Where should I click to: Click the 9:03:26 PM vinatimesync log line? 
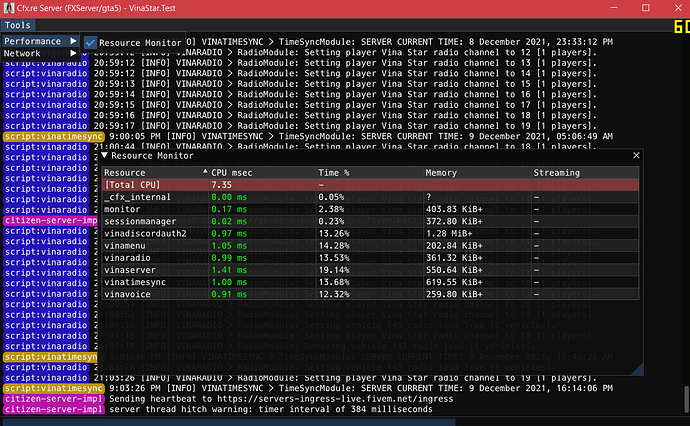click(361, 388)
